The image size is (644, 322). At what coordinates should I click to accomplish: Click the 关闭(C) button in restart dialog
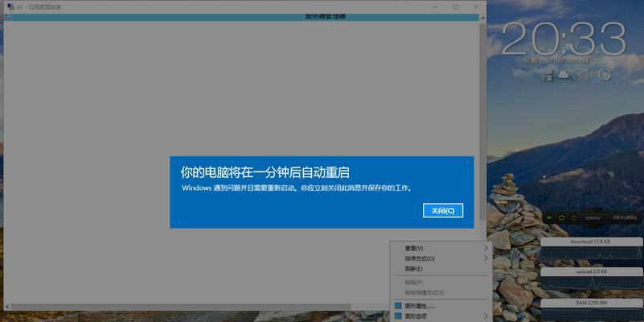443,211
